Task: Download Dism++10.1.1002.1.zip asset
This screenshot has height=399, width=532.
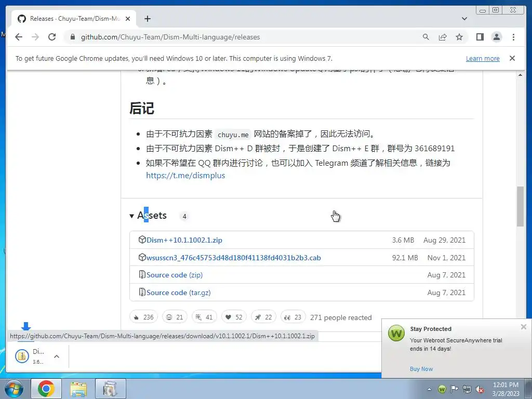Action: (184, 240)
